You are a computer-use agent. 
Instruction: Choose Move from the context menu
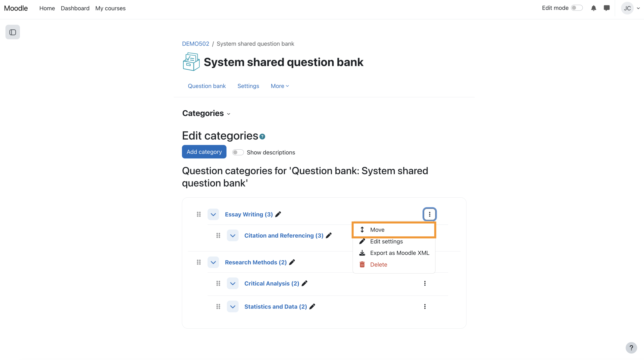377,230
